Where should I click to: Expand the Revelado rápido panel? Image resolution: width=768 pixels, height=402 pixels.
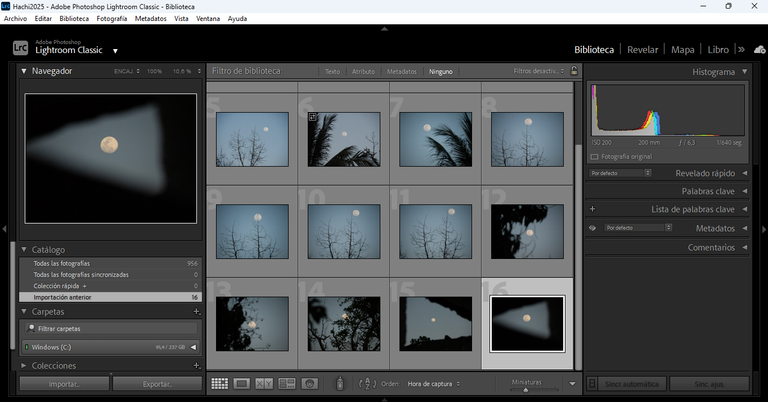[x=744, y=173]
